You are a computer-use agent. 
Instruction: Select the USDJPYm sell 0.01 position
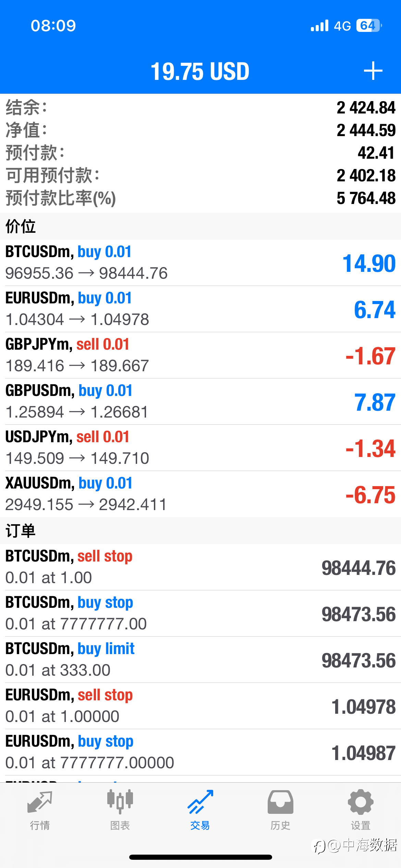click(x=200, y=448)
